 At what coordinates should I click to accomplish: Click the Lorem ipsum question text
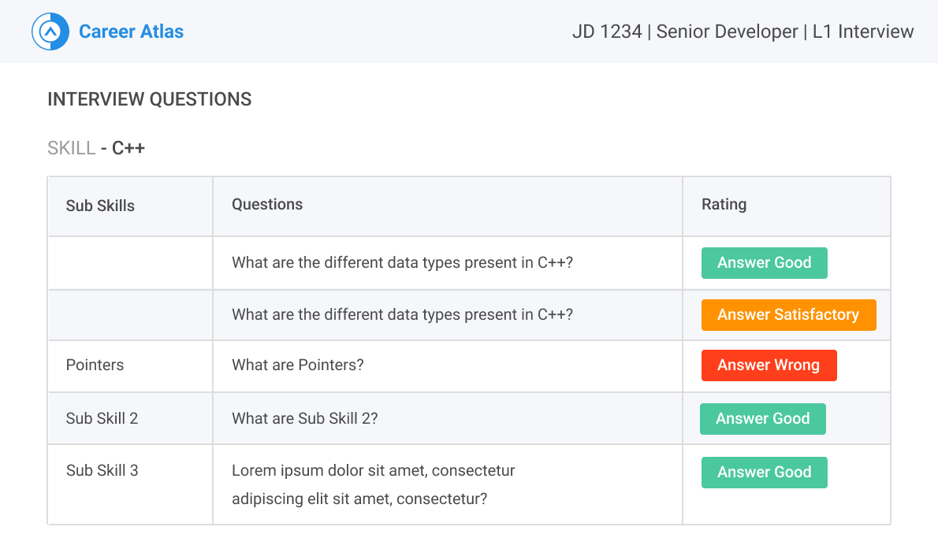coord(373,484)
